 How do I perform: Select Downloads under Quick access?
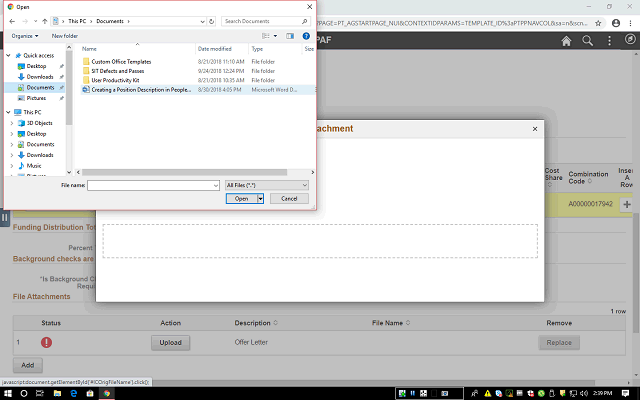(40, 77)
